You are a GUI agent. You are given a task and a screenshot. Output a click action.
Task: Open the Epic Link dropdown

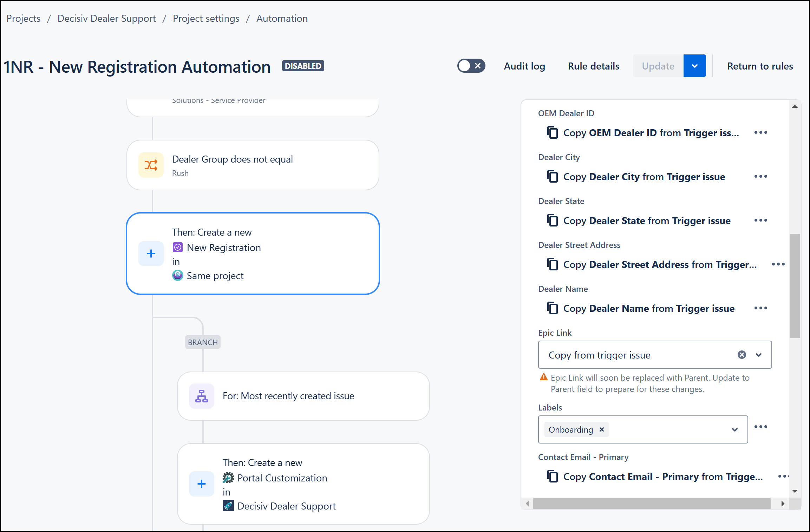[759, 355]
